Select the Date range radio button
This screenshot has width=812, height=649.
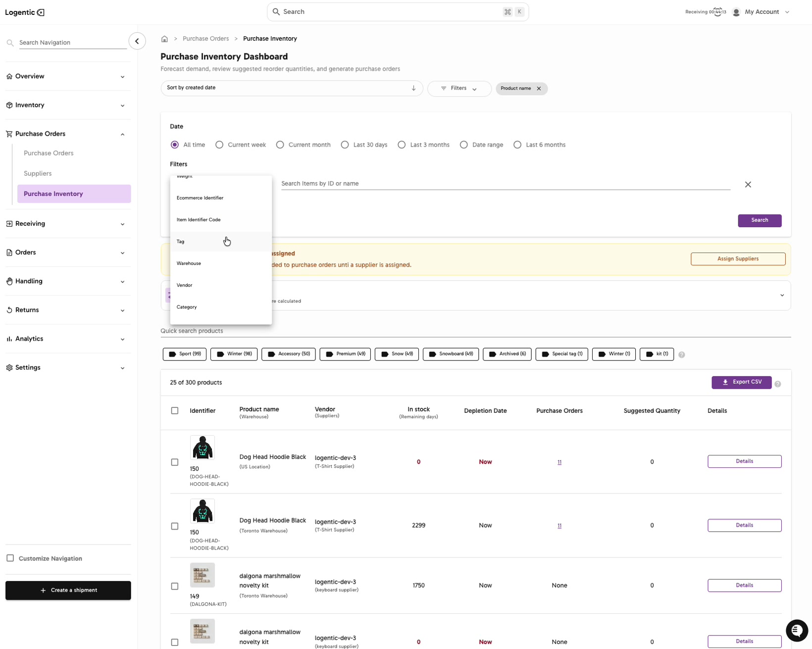(464, 145)
